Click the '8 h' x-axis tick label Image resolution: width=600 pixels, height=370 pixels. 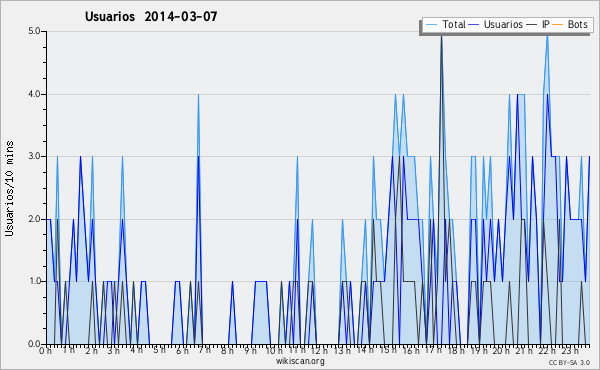tap(227, 350)
